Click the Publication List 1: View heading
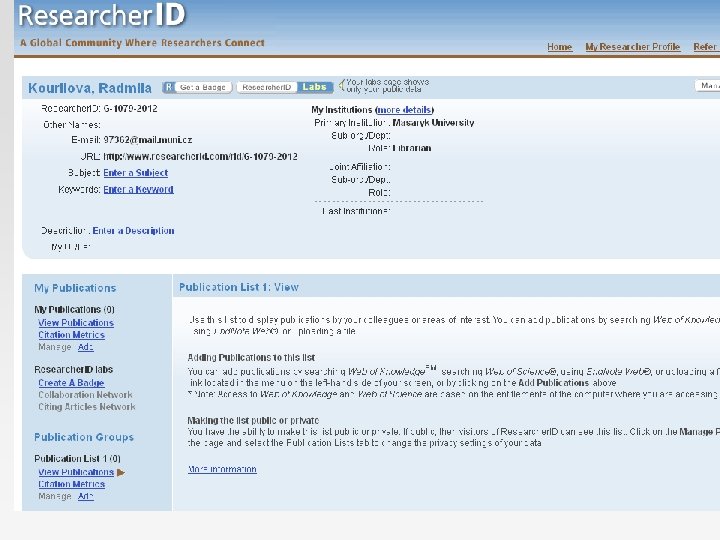 tap(239, 287)
